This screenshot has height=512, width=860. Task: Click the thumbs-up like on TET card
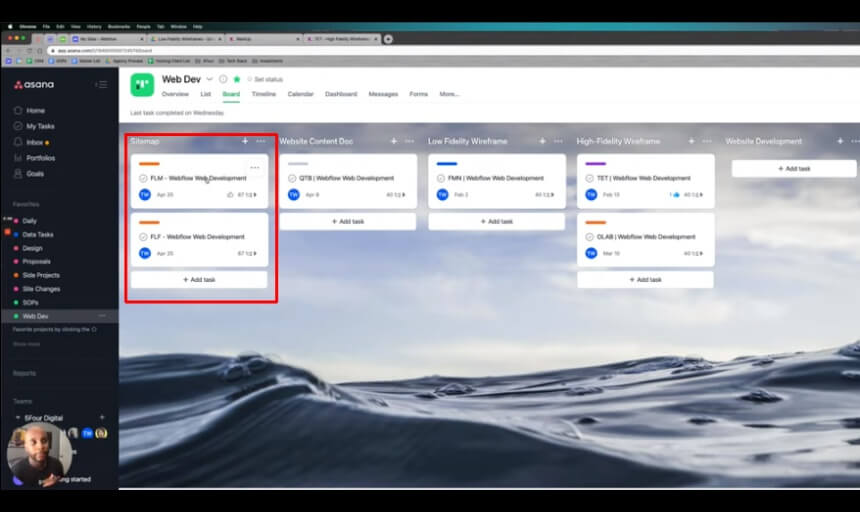click(x=675, y=195)
